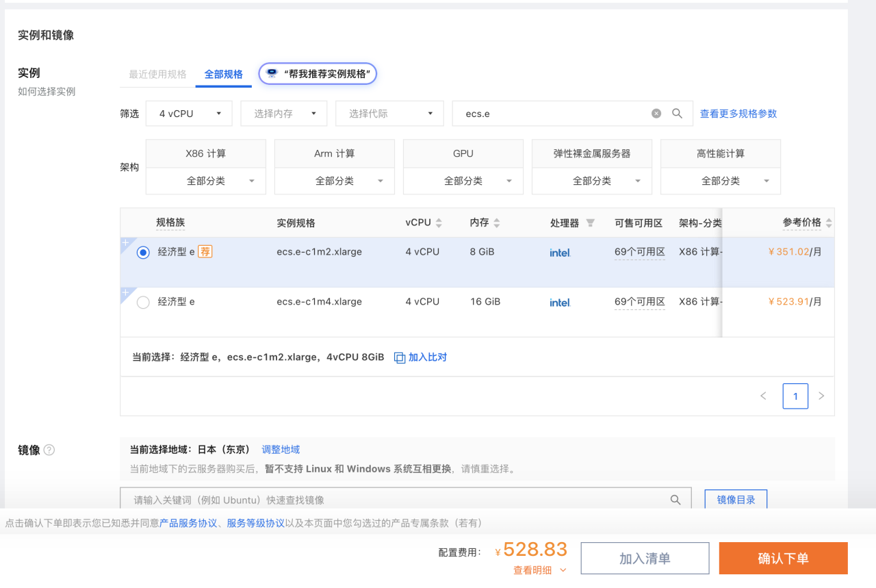Viewport: 876px width, 588px height.
Task: Select the ecs.e-c1m2.xlarge radio button
Action: [x=143, y=253]
